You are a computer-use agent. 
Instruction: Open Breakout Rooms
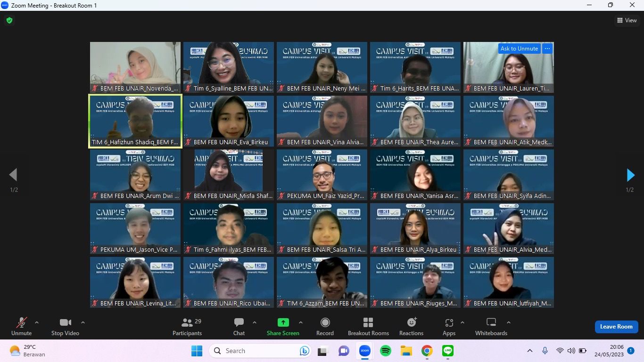[x=368, y=326]
